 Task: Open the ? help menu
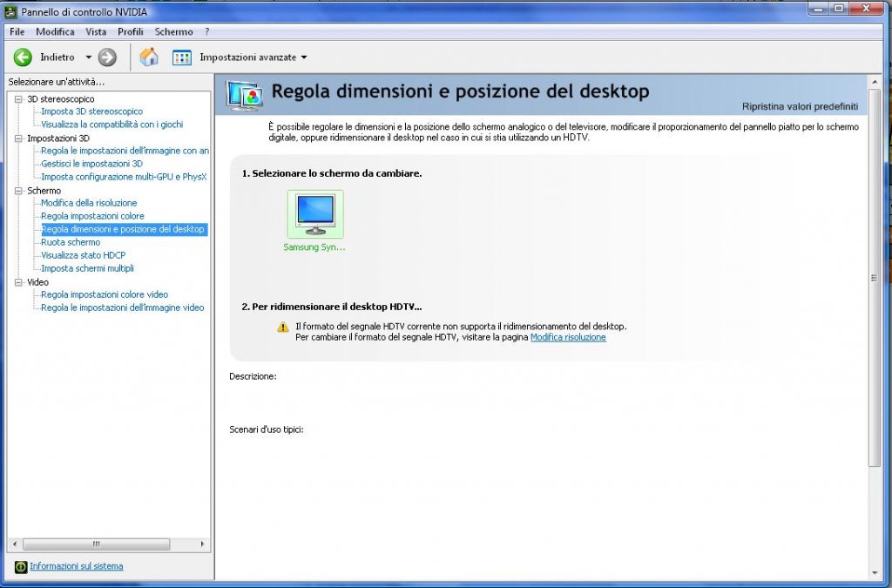click(207, 32)
